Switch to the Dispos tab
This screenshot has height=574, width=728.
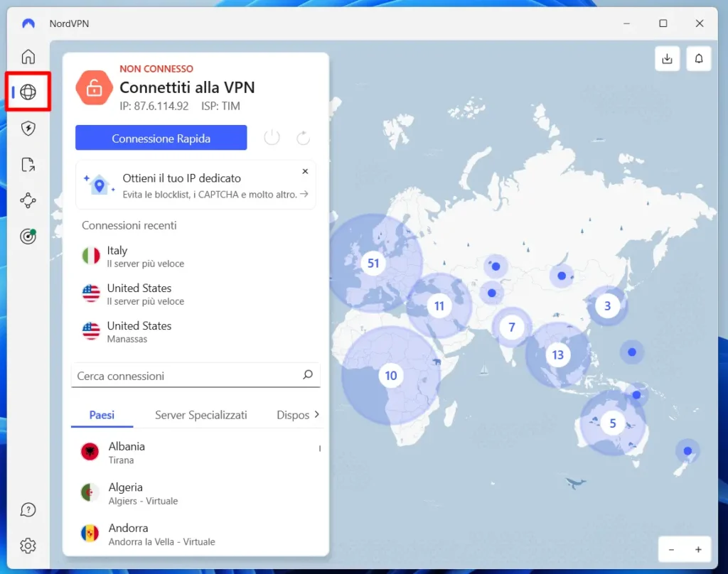pyautogui.click(x=292, y=415)
